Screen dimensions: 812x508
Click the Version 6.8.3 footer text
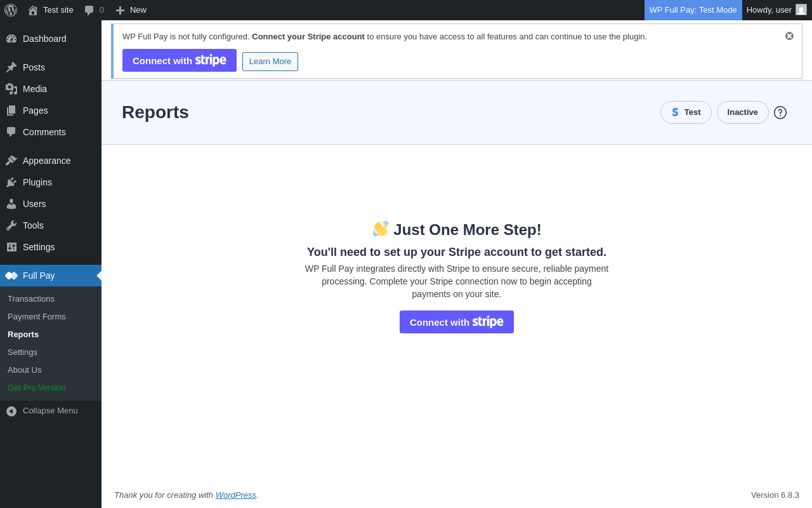point(775,495)
